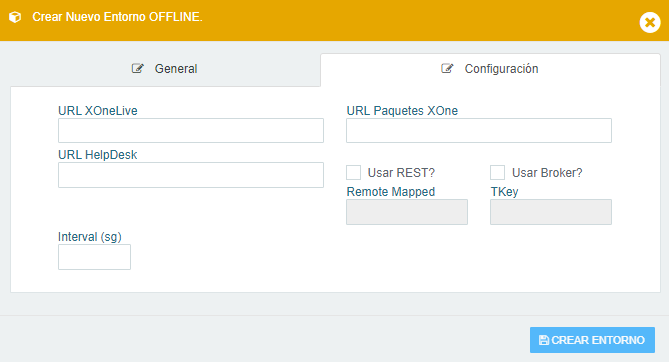Close the Crear Nuevo Entorno dialog
This screenshot has width=669, height=362.
point(650,22)
